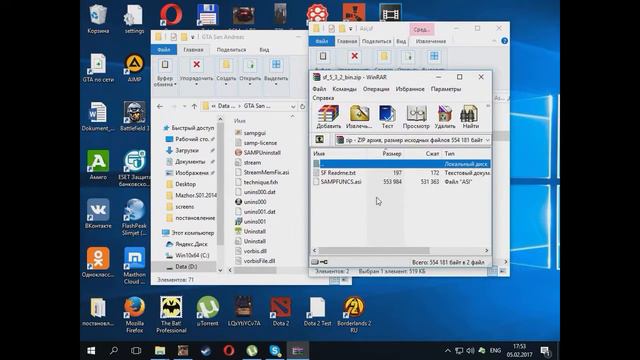Switch to Вид tab in GTA San Andreas window
640x360 pixels.
264,50
